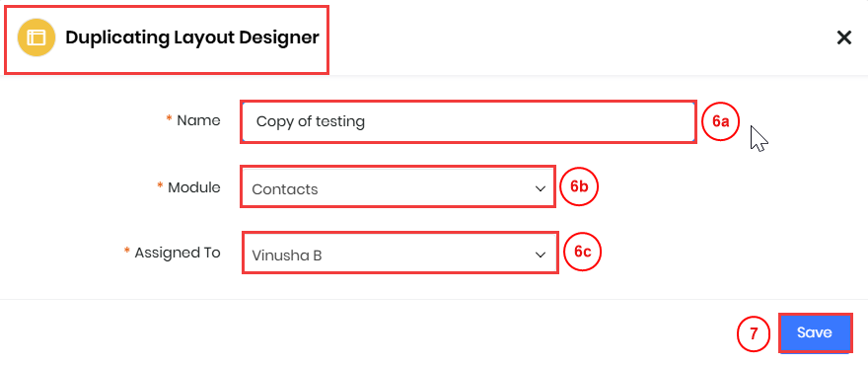
Task: Open the Assigned To dropdown showing Vinusha B
Action: click(399, 255)
